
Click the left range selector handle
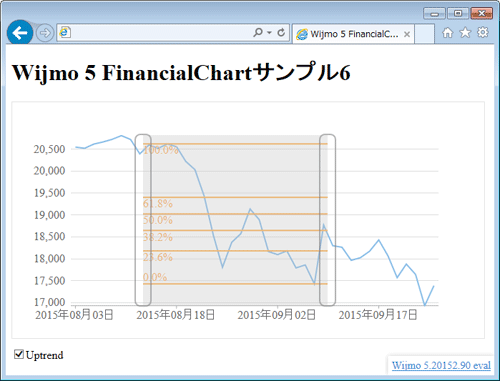tap(143, 220)
